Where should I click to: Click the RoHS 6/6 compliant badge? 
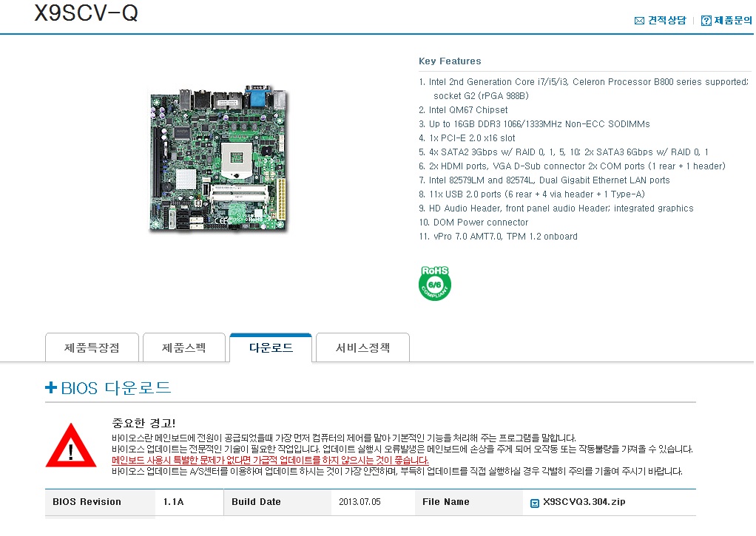pos(435,283)
